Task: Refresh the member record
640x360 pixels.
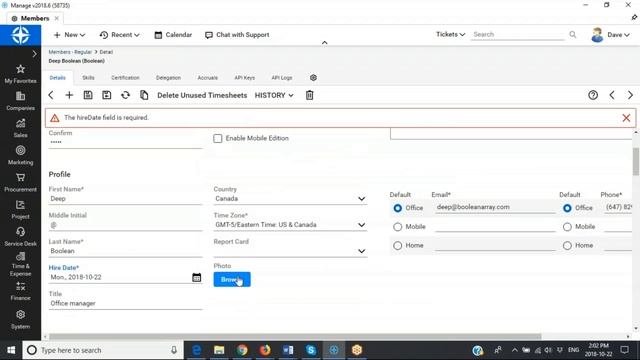Action: click(x=125, y=95)
